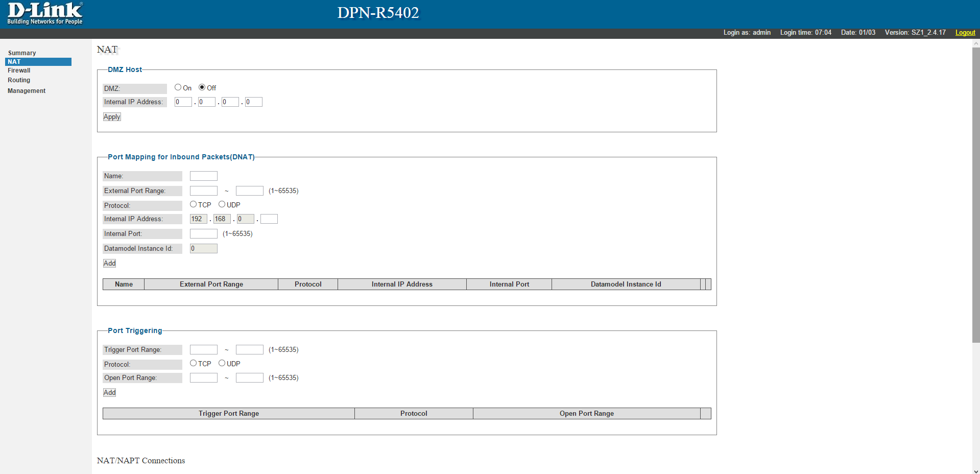This screenshot has height=474, width=980.
Task: Click External Port Range column header
Action: (211, 285)
